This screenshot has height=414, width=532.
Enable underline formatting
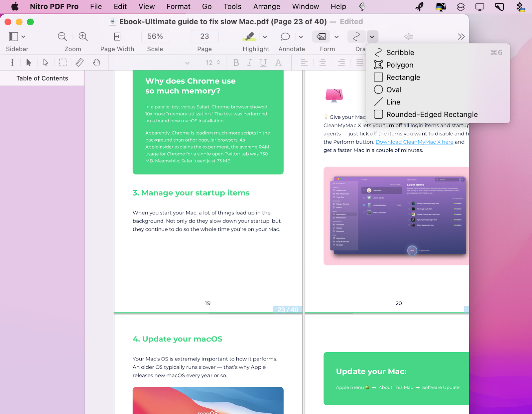(263, 63)
